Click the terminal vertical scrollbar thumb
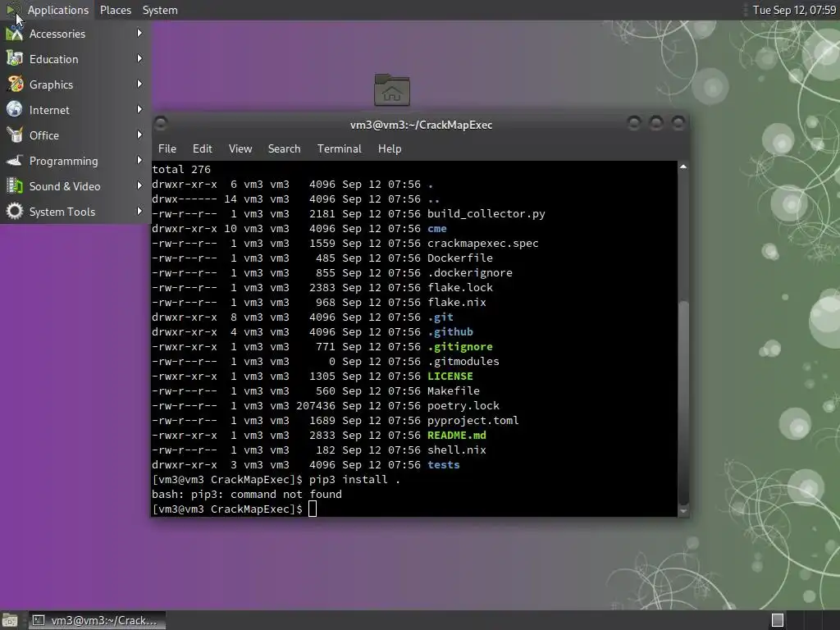 tap(683, 403)
